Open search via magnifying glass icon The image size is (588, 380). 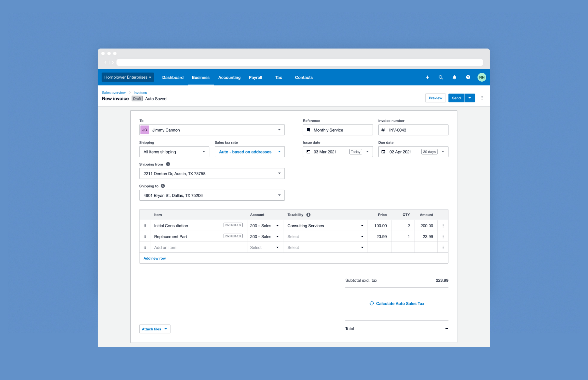(x=441, y=78)
